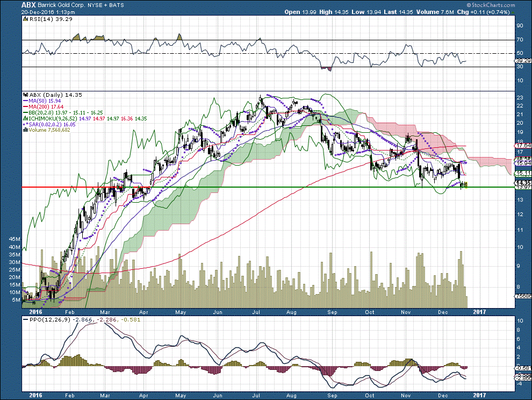Click the 90 label on the RSI axis
This screenshot has width=532, height=400.
520,25
